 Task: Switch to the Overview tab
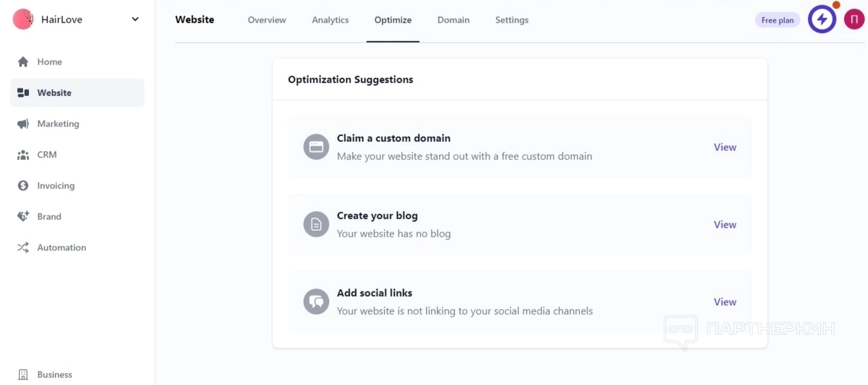pyautogui.click(x=267, y=20)
